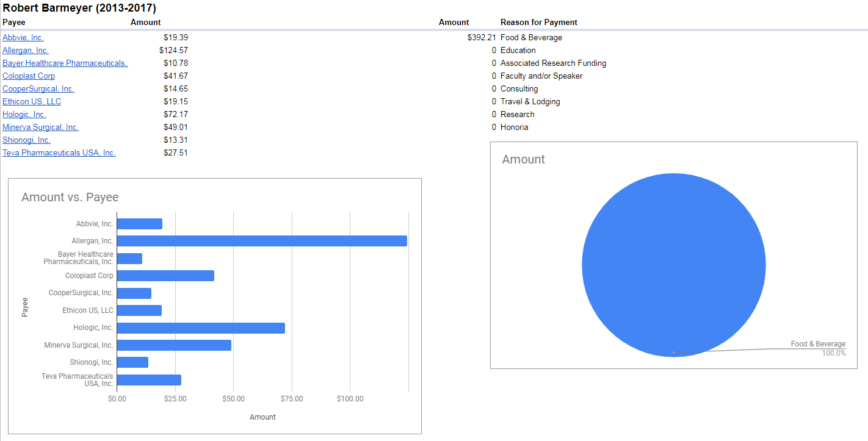
Task: Open the Abbvie, Inc. payee link
Action: 23,38
